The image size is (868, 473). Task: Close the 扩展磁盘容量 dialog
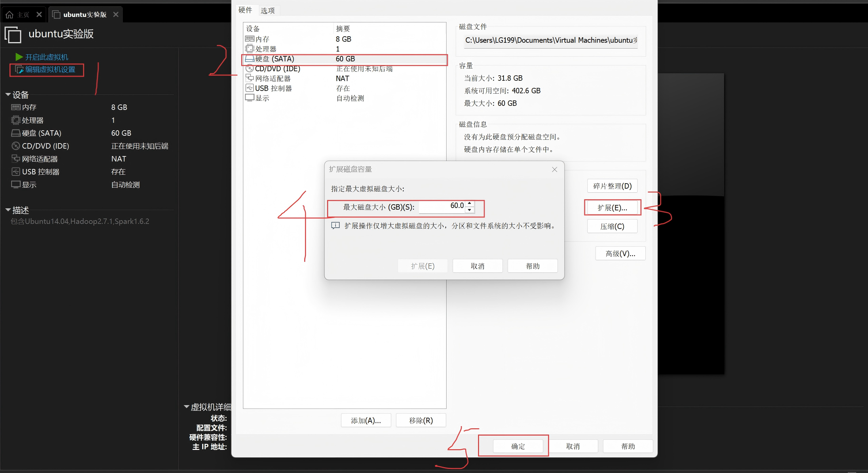click(x=554, y=169)
